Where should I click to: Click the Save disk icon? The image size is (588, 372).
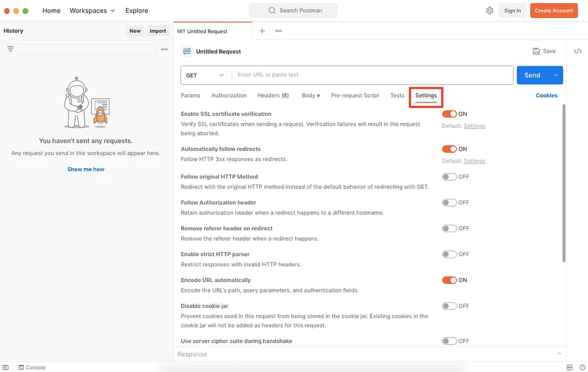click(536, 51)
